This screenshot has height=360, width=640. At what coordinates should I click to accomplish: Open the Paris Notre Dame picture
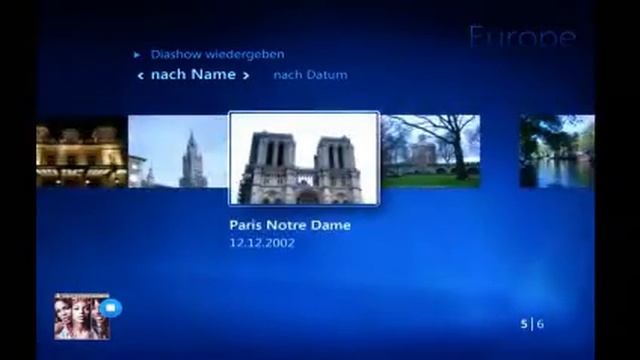[x=304, y=158]
